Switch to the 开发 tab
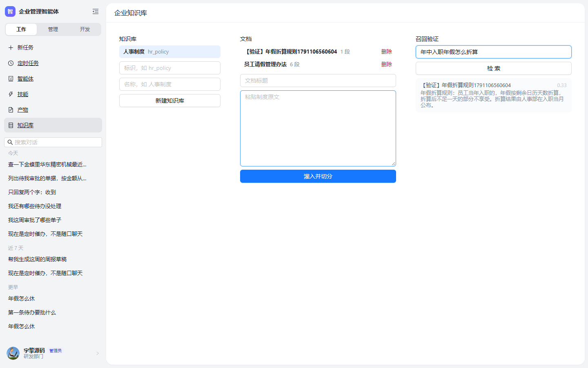588x368 pixels. pyautogui.click(x=85, y=29)
